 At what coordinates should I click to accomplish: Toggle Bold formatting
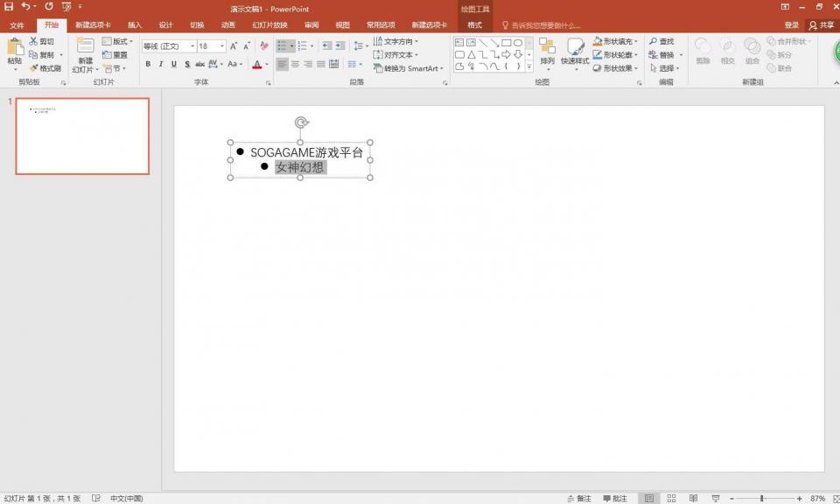click(148, 64)
